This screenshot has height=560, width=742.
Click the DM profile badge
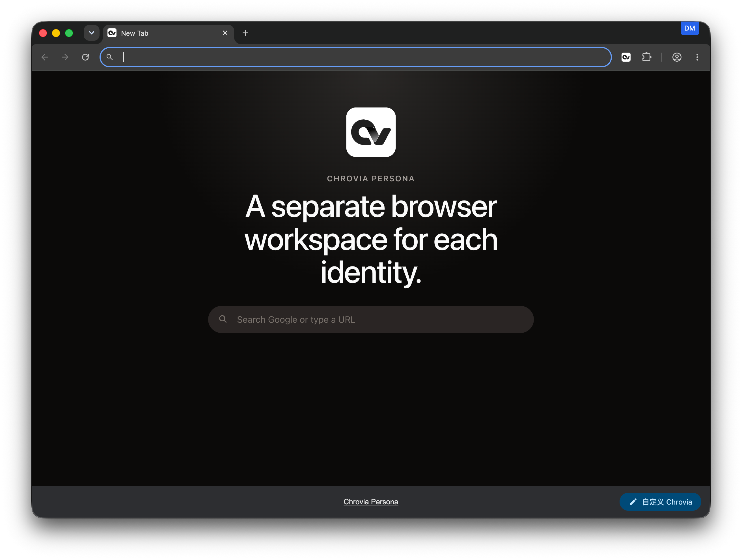point(689,28)
